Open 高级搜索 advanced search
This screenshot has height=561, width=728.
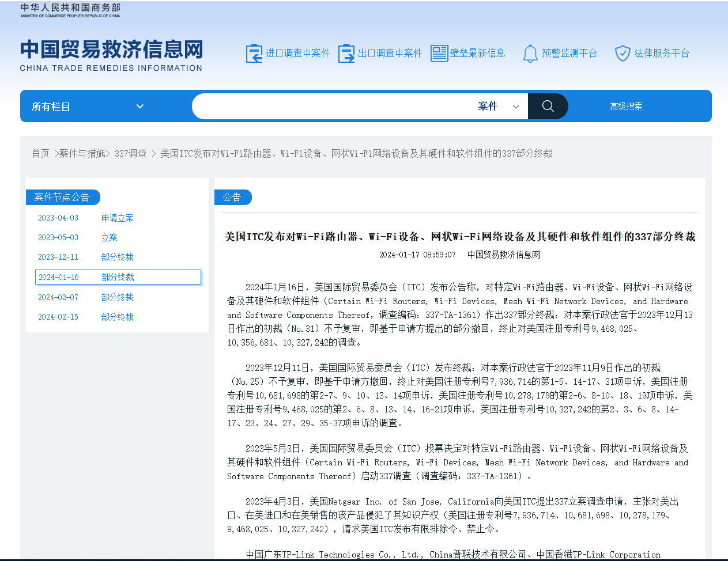click(626, 107)
